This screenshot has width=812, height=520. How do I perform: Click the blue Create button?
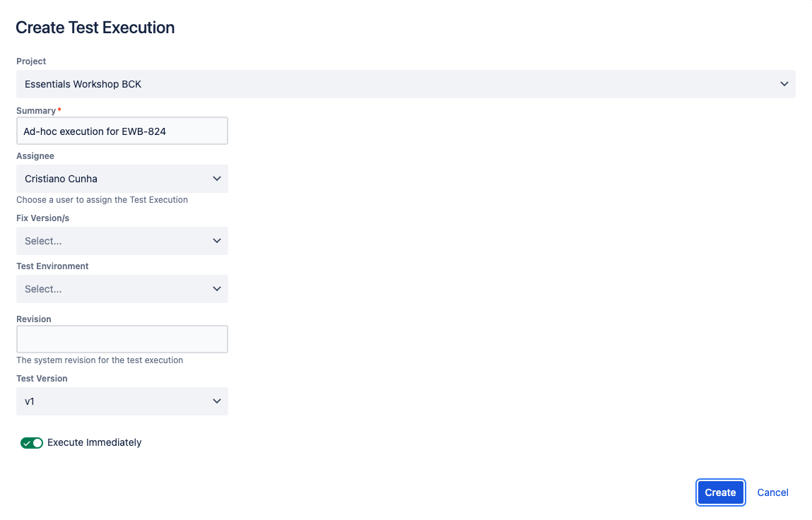point(720,492)
